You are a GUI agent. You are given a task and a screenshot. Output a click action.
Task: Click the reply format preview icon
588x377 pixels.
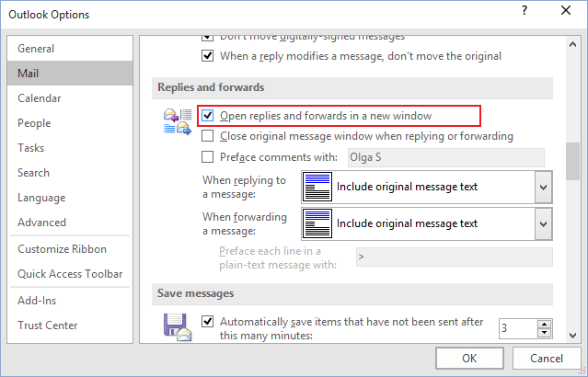point(317,187)
